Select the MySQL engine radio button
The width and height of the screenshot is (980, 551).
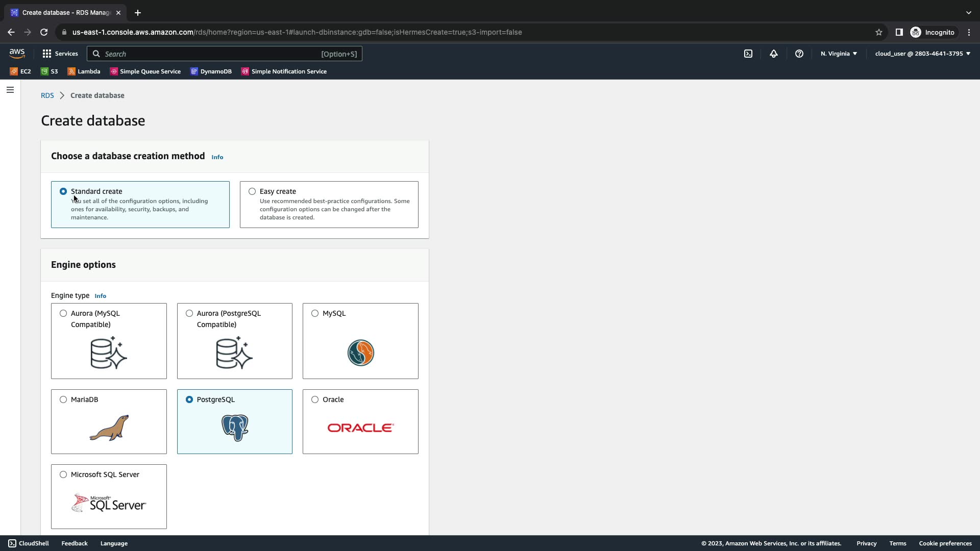315,313
